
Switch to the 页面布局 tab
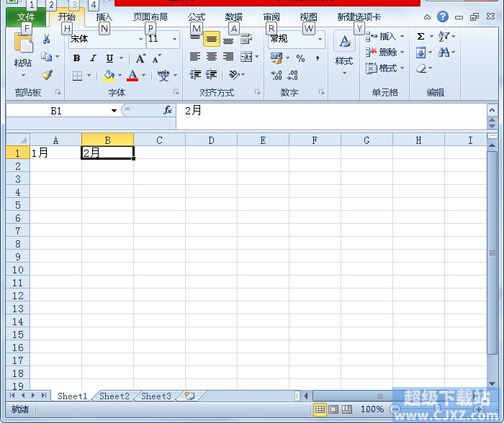(x=150, y=17)
